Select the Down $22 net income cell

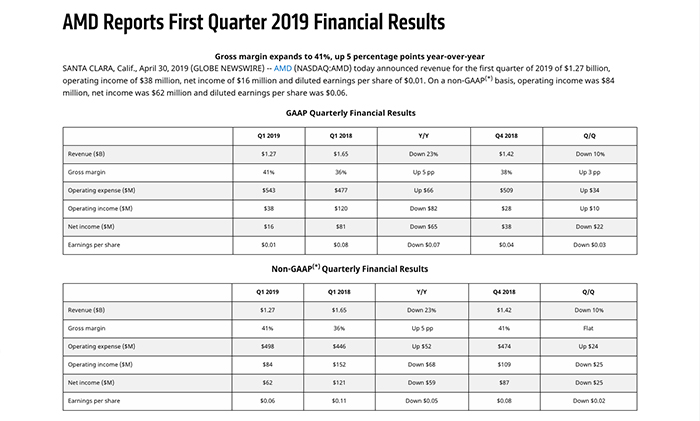(588, 225)
